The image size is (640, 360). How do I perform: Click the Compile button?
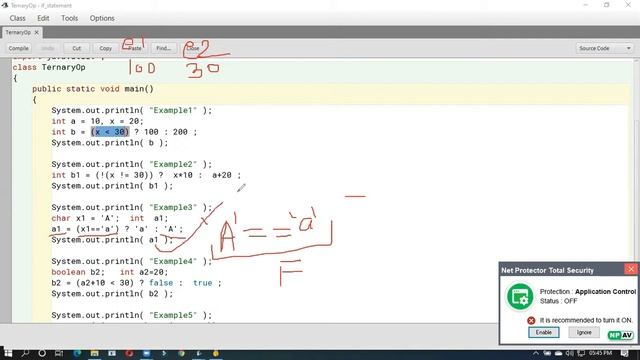pos(18,48)
